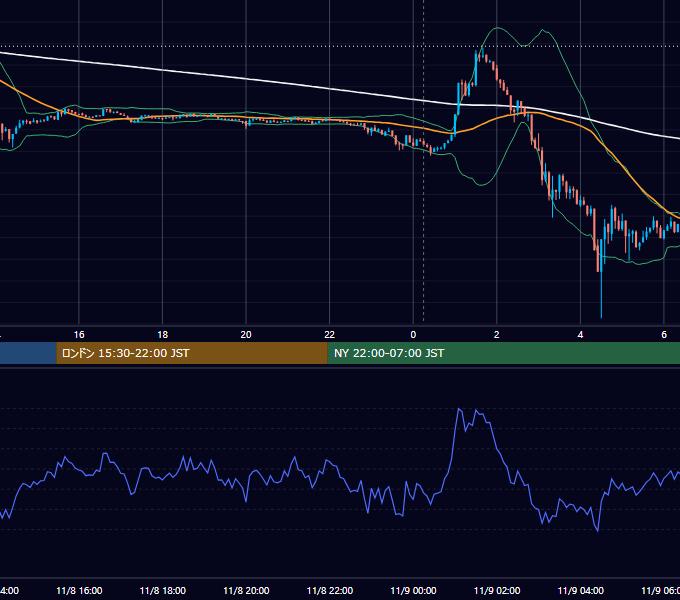The image size is (680, 600).
Task: Click hour label 16 on price chart axis
Action: pos(79,334)
